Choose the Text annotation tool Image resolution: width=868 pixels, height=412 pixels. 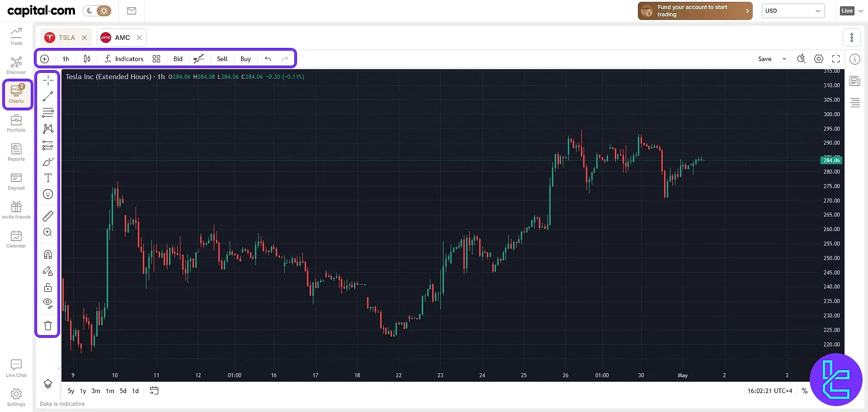(x=48, y=178)
